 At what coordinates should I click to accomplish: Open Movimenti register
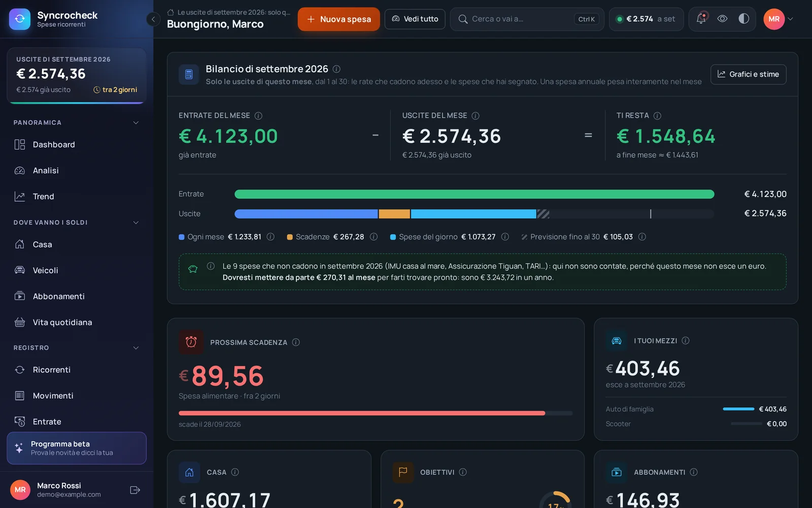[x=76, y=396]
